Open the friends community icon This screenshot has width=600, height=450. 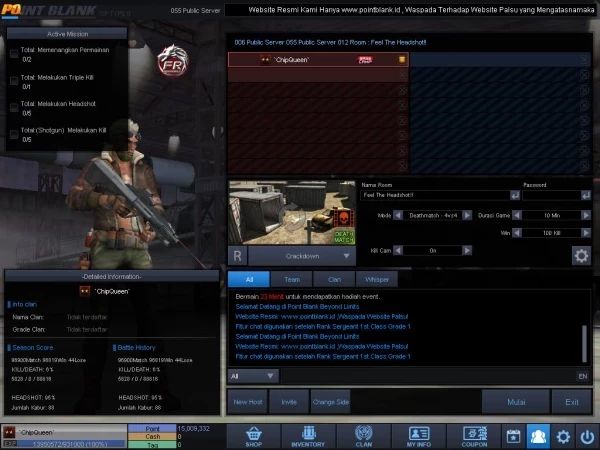tap(538, 437)
